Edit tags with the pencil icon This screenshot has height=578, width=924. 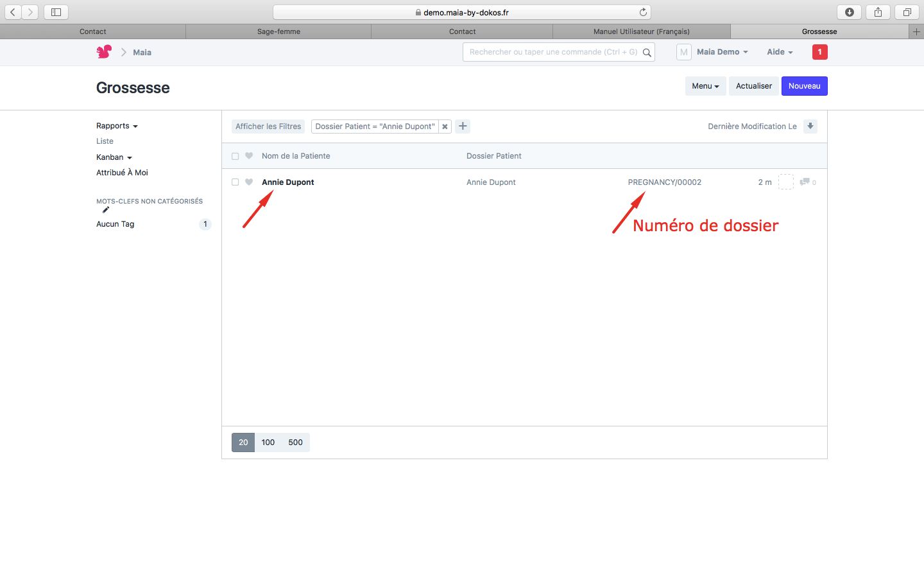coord(106,210)
